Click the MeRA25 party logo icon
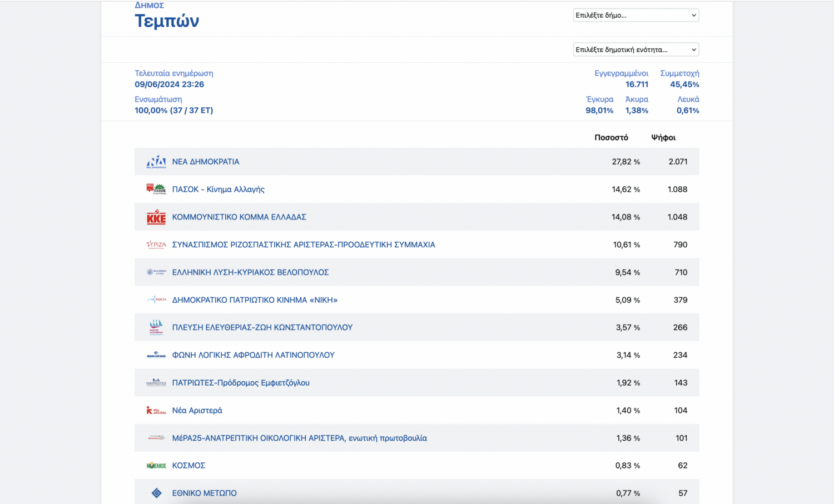 click(x=156, y=438)
